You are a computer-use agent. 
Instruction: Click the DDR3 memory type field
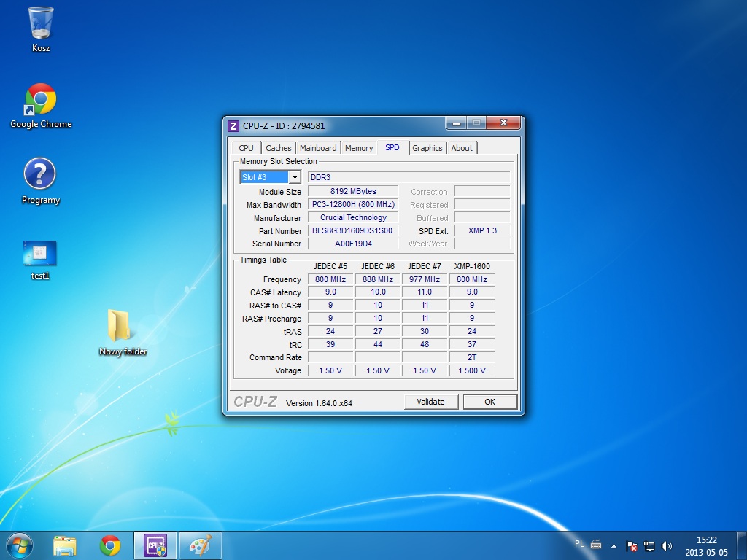pos(409,177)
